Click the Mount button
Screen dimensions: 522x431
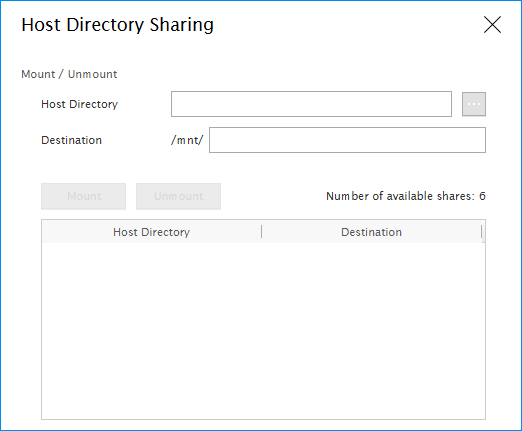click(x=83, y=196)
